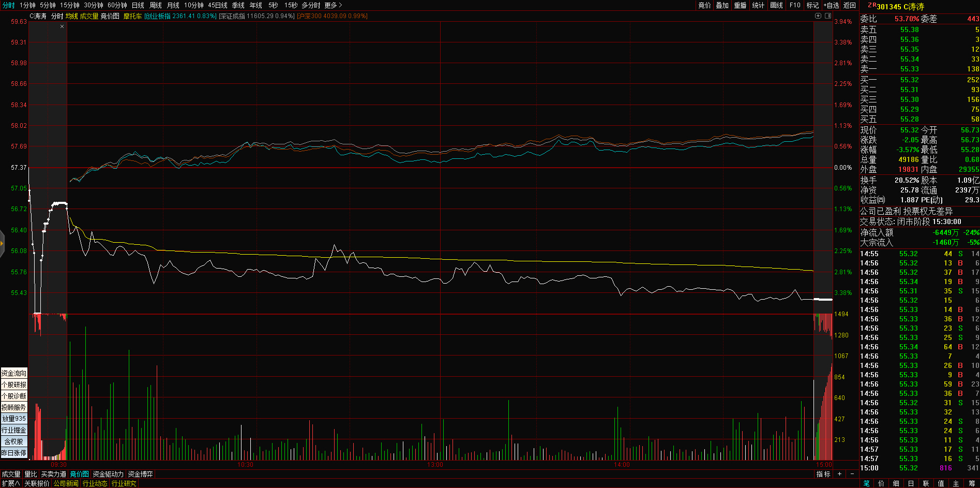Screen dimensions: 980x488
Task: Select the 资金博弈 indicator tab
Action: pyautogui.click(x=140, y=474)
